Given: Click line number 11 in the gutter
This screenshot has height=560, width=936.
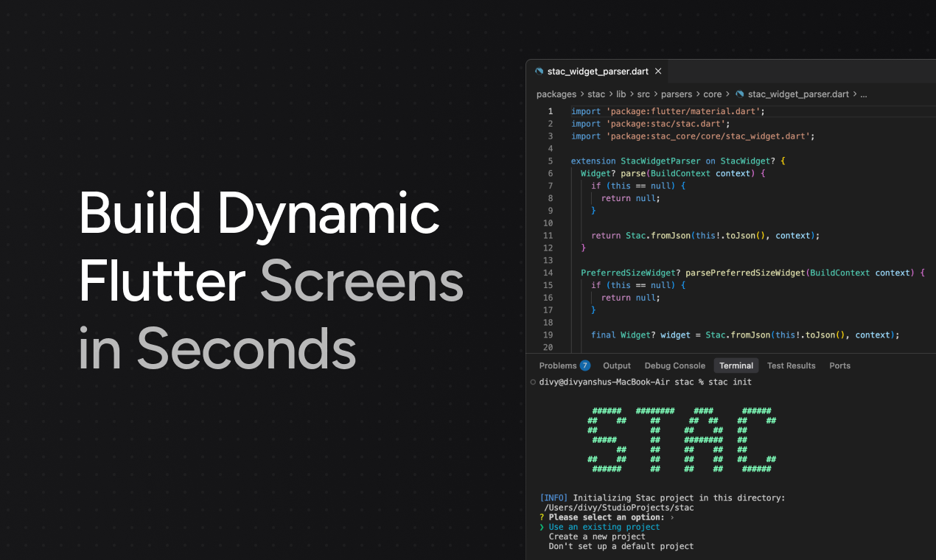Looking at the screenshot, I should pyautogui.click(x=548, y=236).
